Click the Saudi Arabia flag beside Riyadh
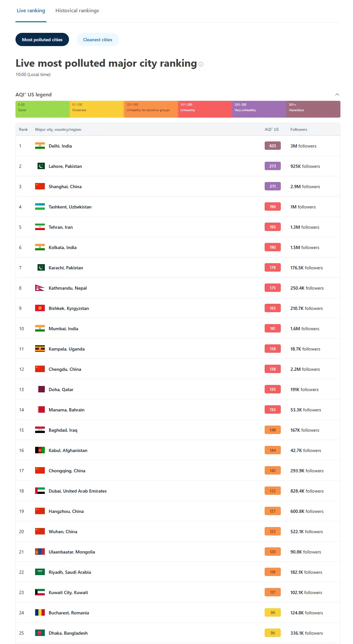Image resolution: width=353 pixels, height=644 pixels. tap(40, 572)
